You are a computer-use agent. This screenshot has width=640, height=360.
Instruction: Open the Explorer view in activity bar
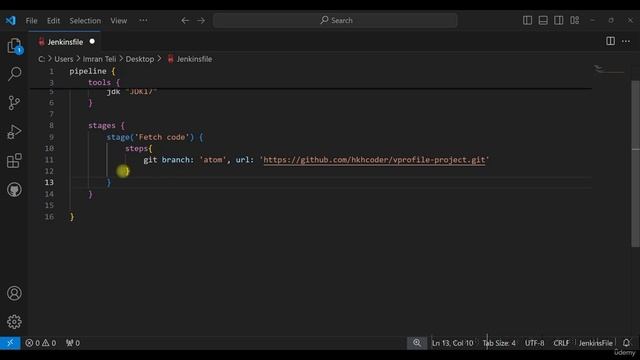[x=14, y=46]
